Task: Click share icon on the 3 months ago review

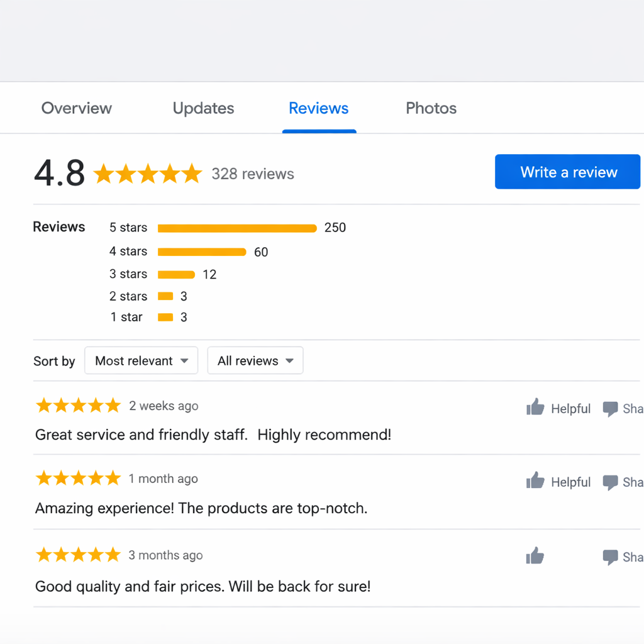Action: pos(610,557)
